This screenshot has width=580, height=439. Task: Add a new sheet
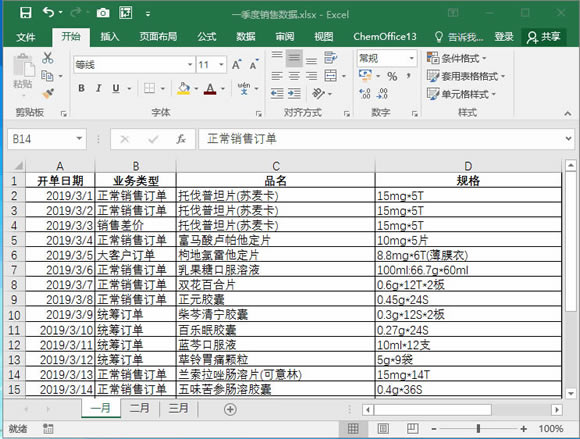(x=230, y=409)
